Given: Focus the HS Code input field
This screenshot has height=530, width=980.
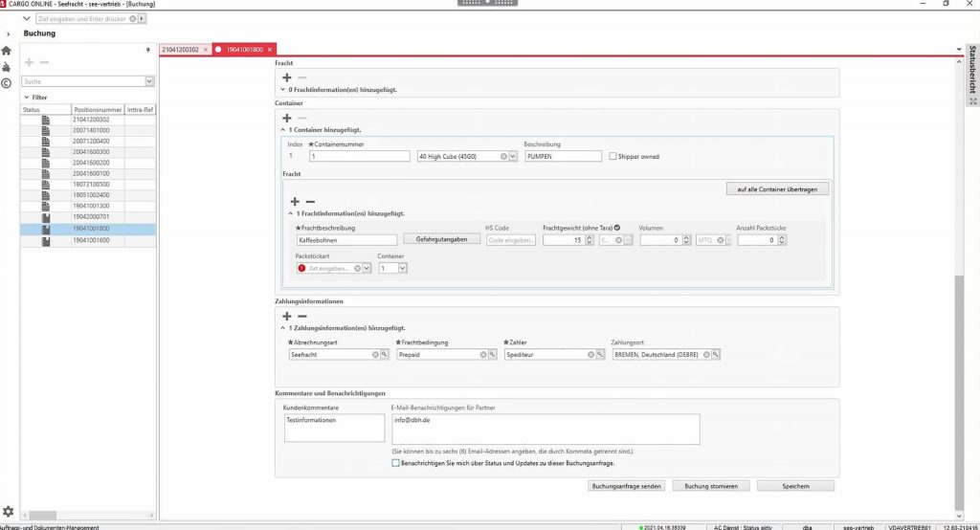Looking at the screenshot, I should point(511,240).
